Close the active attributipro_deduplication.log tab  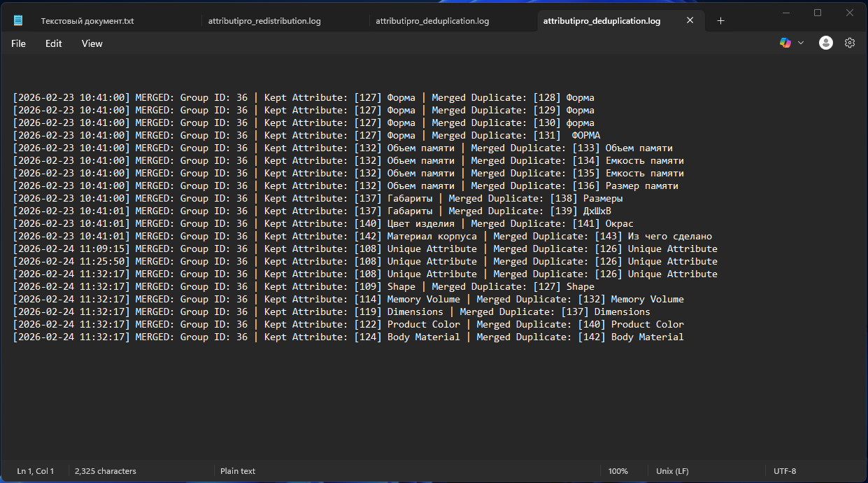pos(690,20)
